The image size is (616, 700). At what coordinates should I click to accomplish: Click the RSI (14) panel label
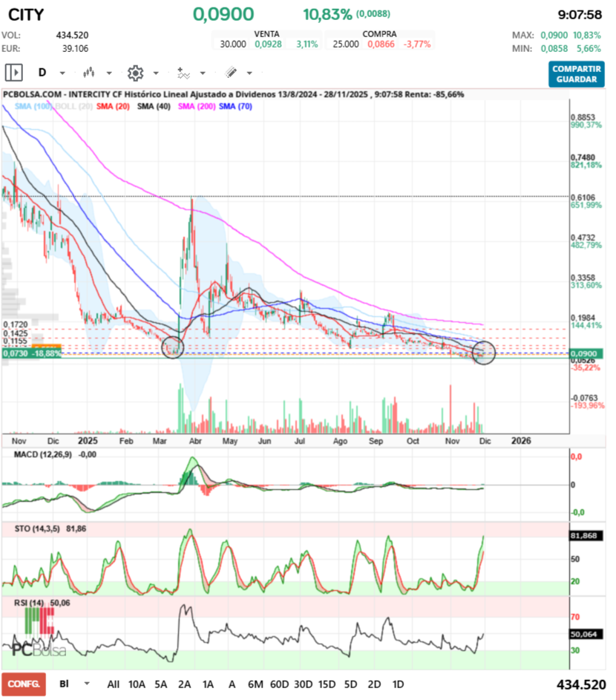pos(29,603)
